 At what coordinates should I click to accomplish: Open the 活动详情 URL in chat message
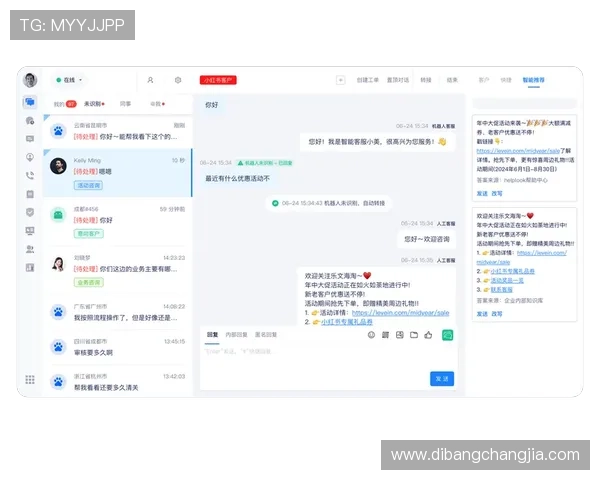pyautogui.click(x=401, y=313)
